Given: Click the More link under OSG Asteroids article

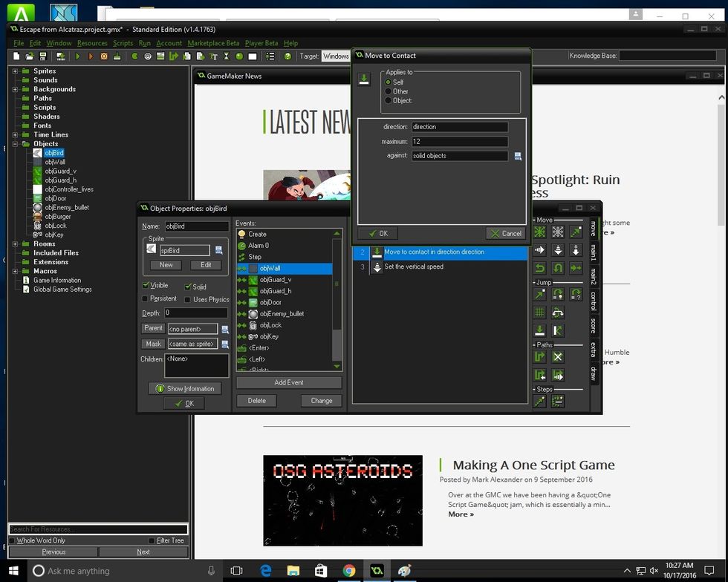Looking at the screenshot, I should point(460,514).
